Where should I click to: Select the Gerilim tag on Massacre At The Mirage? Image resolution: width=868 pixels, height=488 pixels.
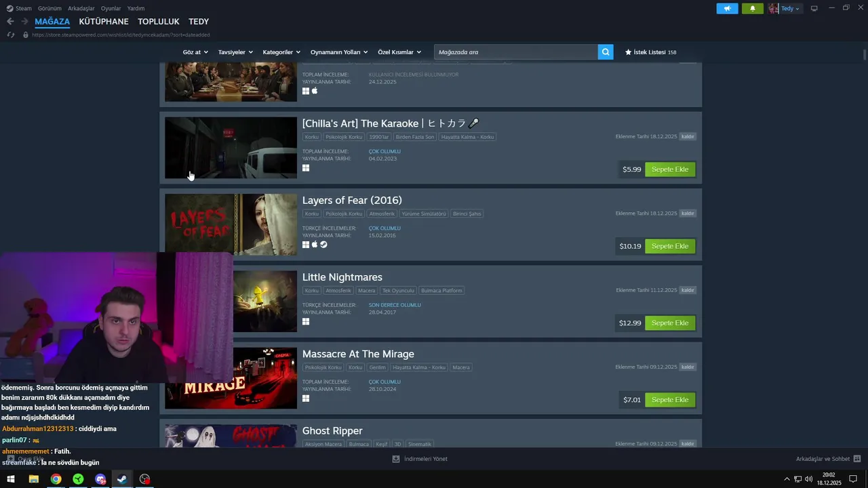tap(377, 367)
